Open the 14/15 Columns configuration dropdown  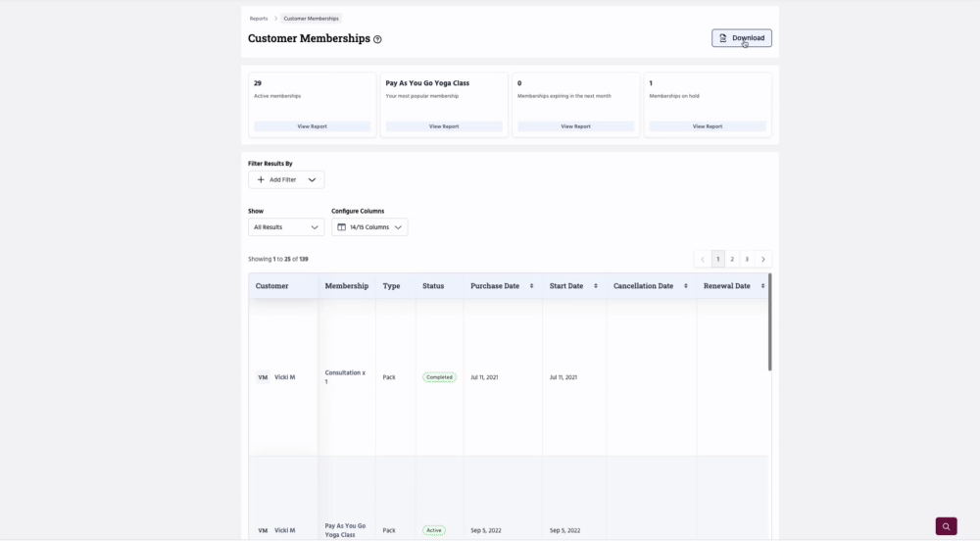click(369, 227)
